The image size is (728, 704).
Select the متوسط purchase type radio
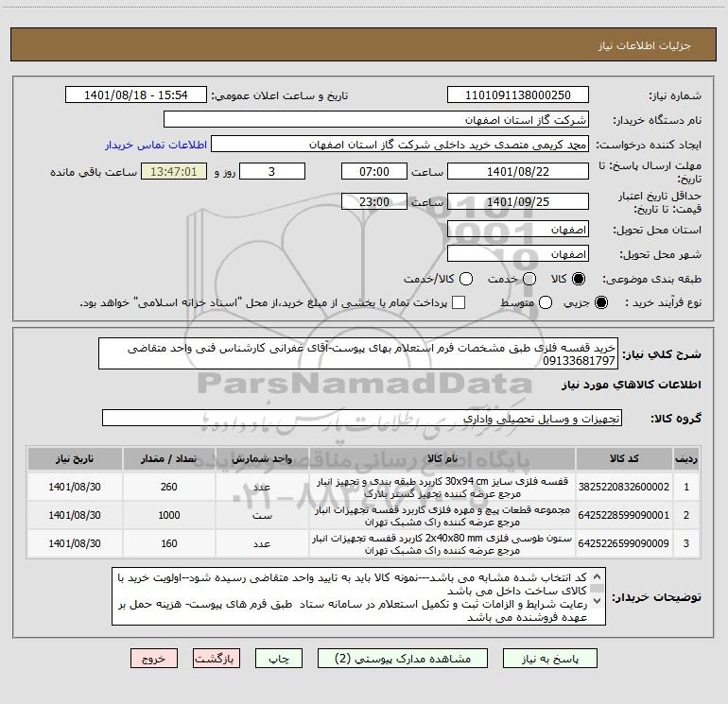coord(546,302)
